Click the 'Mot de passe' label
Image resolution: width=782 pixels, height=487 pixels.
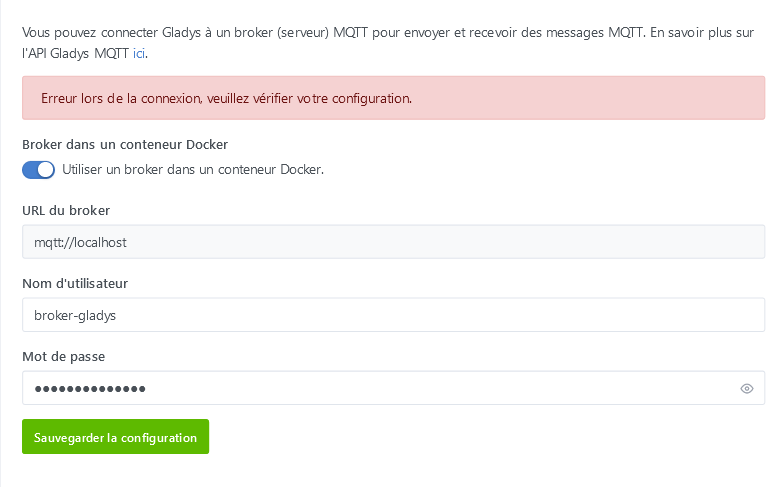(63, 356)
